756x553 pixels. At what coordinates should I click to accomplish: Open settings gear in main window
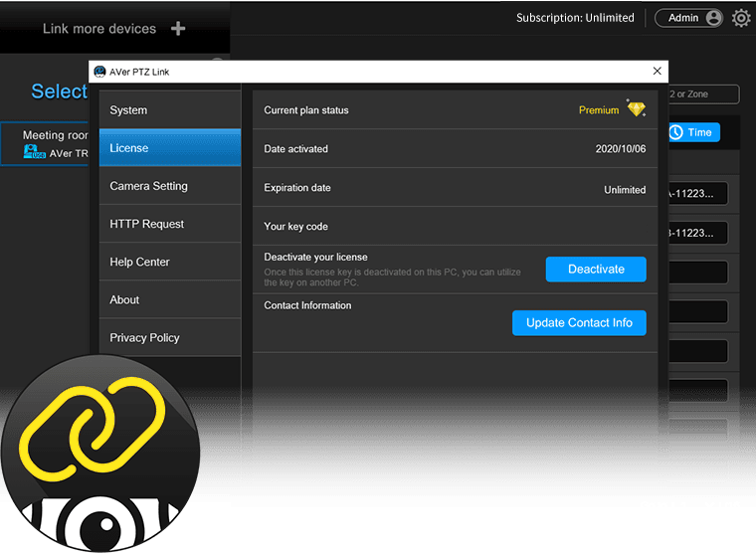coord(741,18)
